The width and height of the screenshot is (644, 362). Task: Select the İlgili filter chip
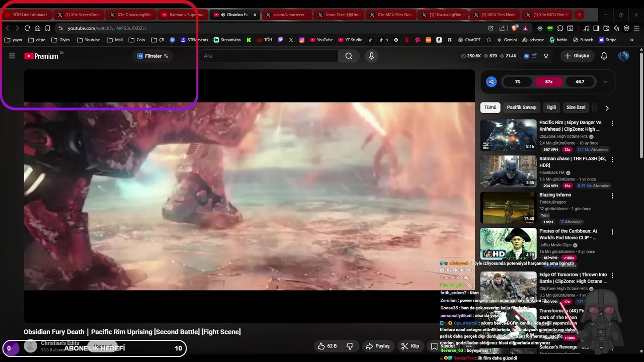[x=551, y=108]
